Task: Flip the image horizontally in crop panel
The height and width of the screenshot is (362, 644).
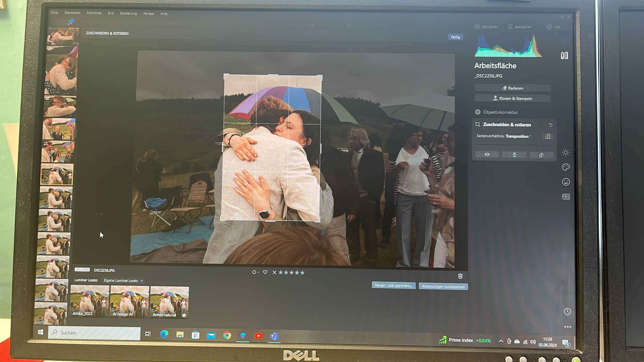Action: click(487, 154)
